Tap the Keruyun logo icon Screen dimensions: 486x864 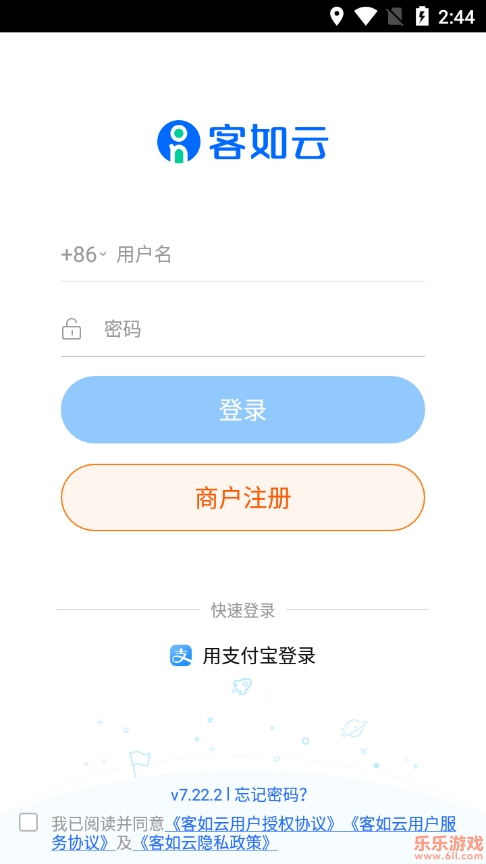[x=178, y=141]
